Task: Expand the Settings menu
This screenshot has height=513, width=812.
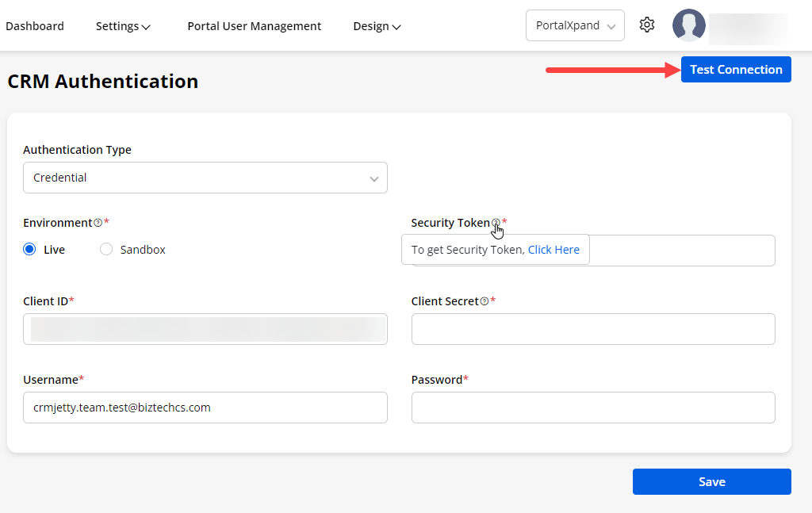Action: point(123,26)
